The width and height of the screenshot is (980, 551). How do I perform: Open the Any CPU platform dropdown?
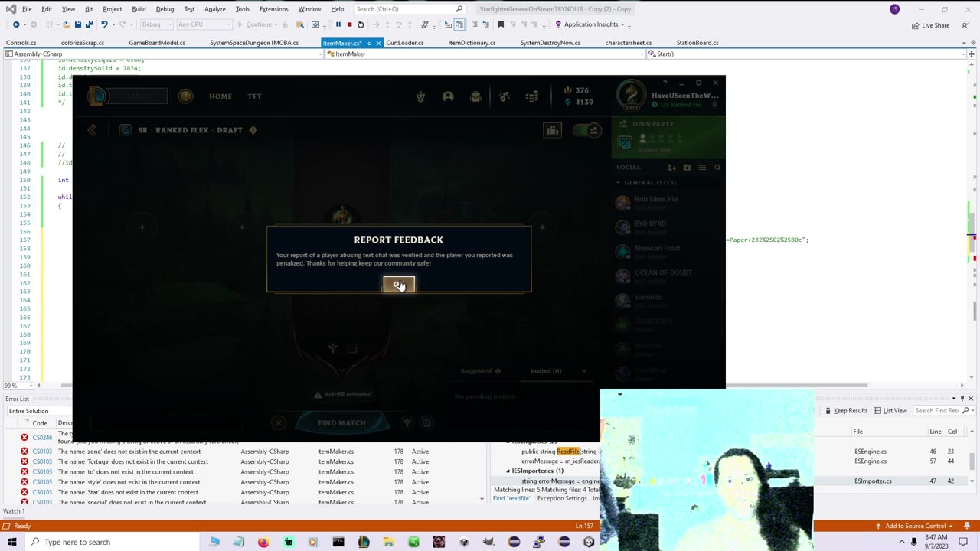point(203,24)
